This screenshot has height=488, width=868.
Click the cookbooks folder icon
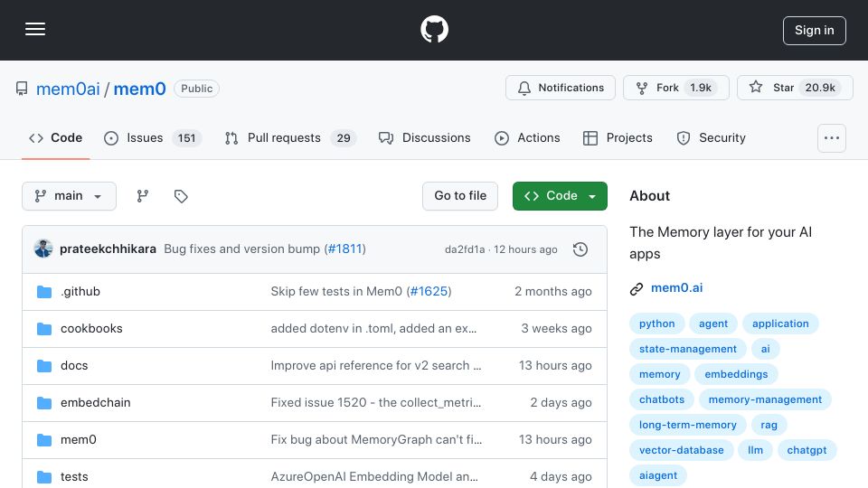point(44,329)
